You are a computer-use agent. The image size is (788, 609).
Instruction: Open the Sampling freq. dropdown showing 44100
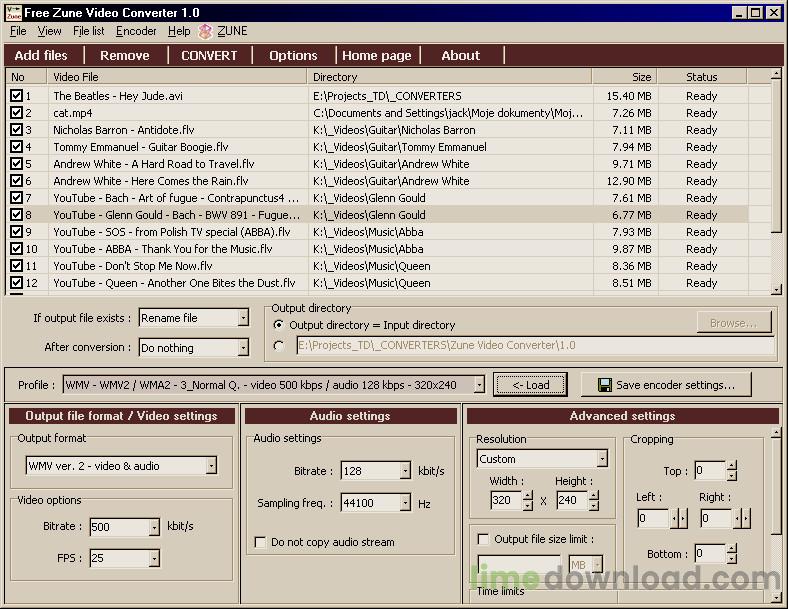pos(405,502)
